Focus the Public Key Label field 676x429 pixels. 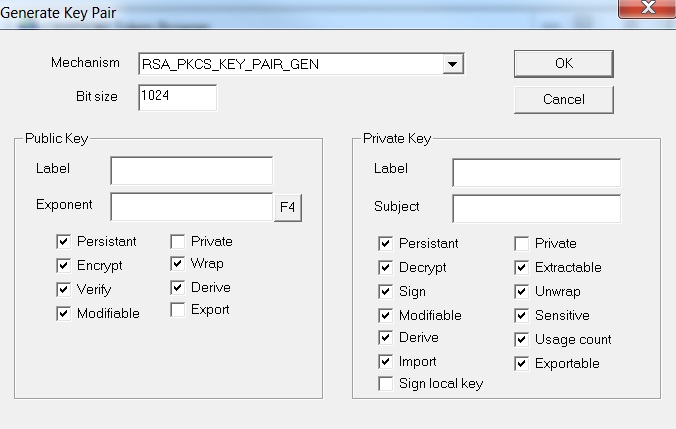pos(191,171)
